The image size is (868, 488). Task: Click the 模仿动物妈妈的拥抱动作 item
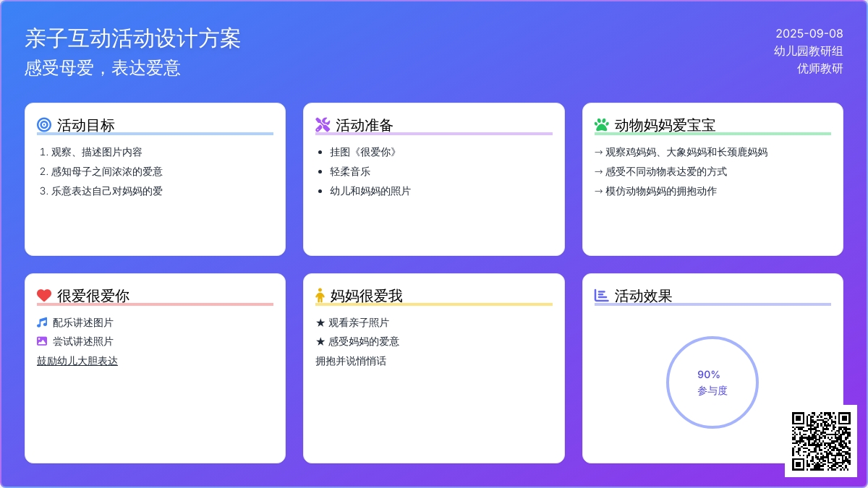[660, 191]
